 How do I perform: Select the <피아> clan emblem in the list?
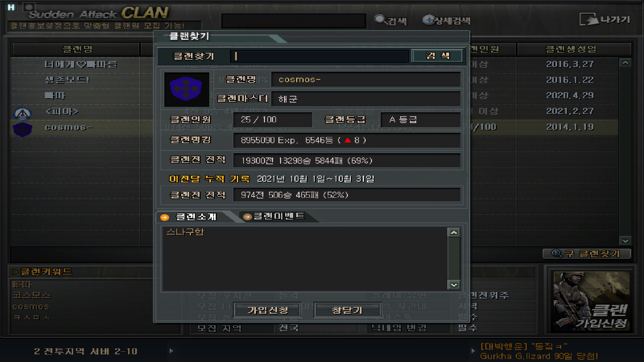[x=22, y=114]
